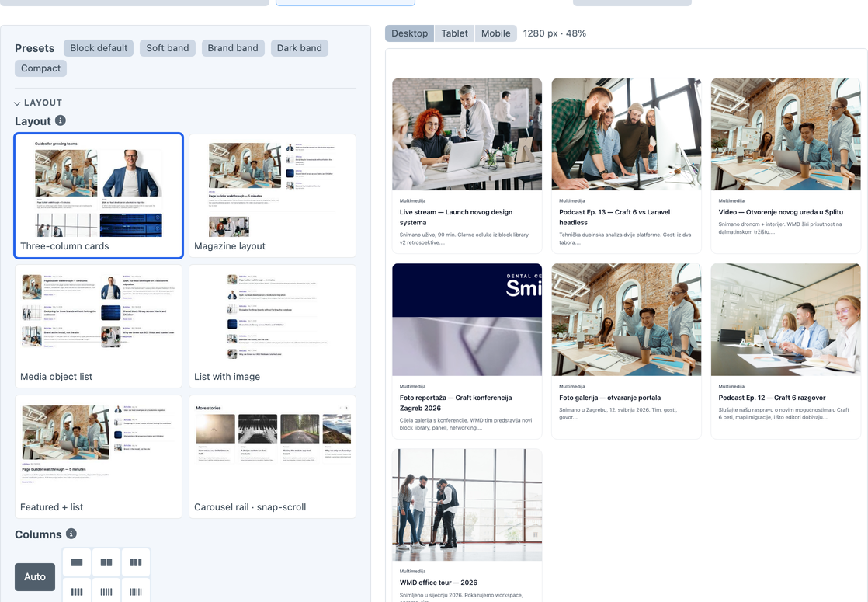This screenshot has width=868, height=602.
Task: Open the Podcast Ep. 12 card image
Action: pos(786,319)
